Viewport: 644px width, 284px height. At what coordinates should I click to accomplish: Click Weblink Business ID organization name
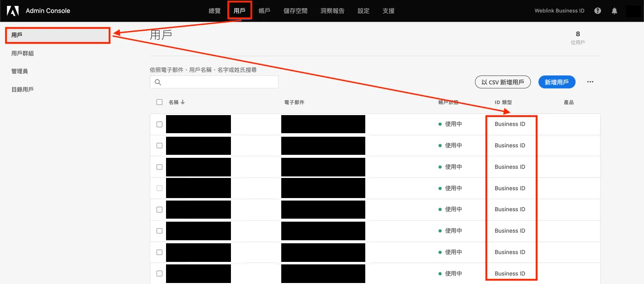click(x=559, y=11)
